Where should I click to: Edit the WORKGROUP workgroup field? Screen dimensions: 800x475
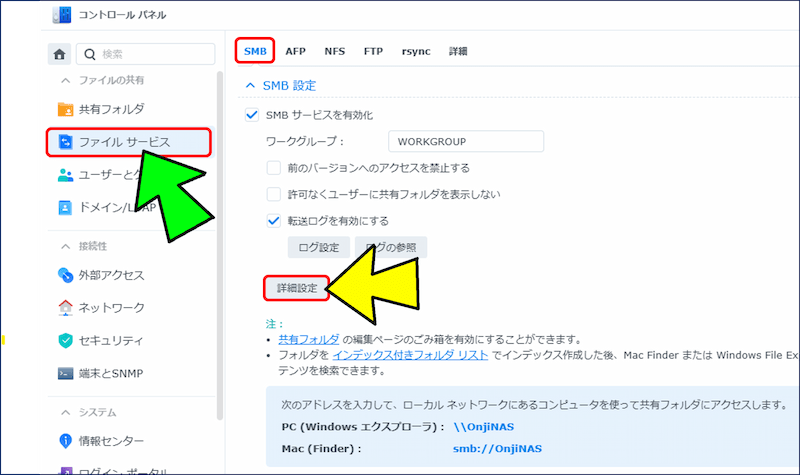[466, 141]
